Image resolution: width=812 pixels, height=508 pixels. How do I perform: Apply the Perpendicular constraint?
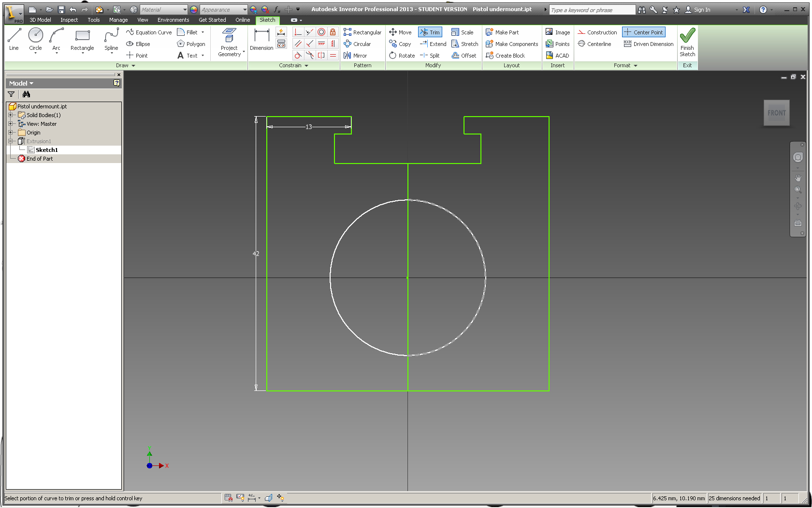tap(310, 44)
